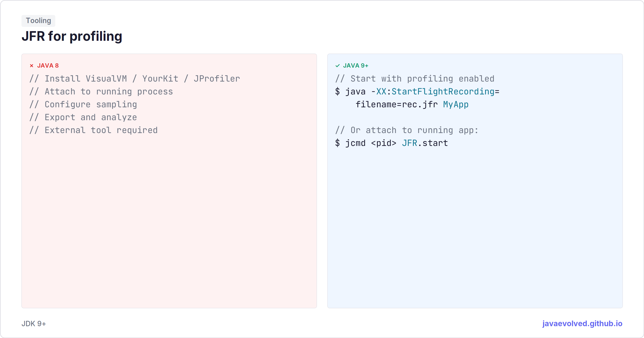Click the JAVA 8 label
Image resolution: width=644 pixels, height=338 pixels.
[48, 66]
